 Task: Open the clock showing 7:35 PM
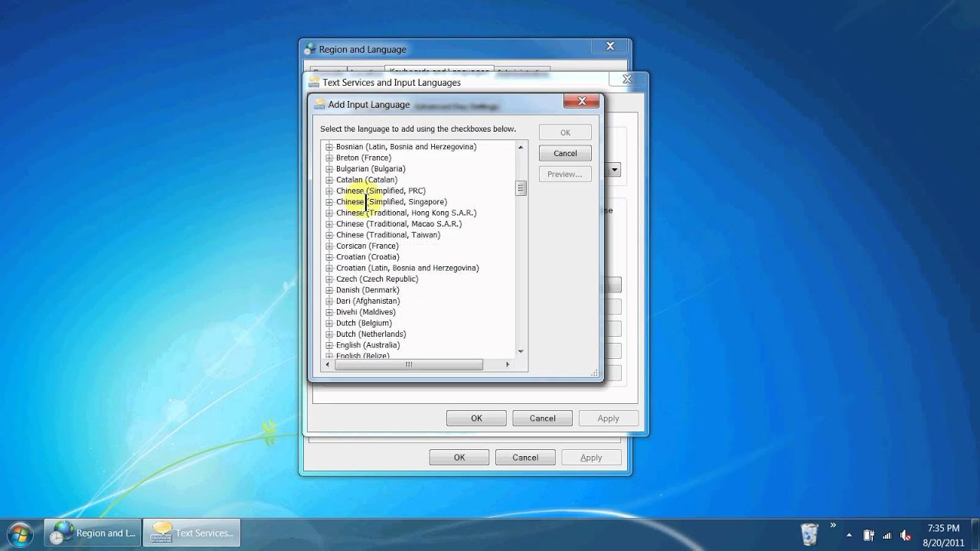[942, 534]
